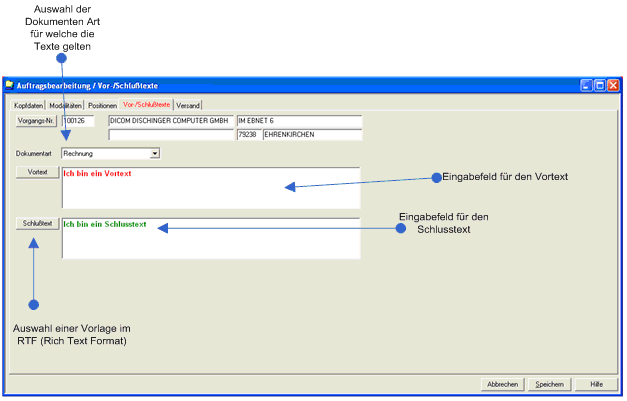
Task: Switch to the Versand tab
Action: [188, 106]
